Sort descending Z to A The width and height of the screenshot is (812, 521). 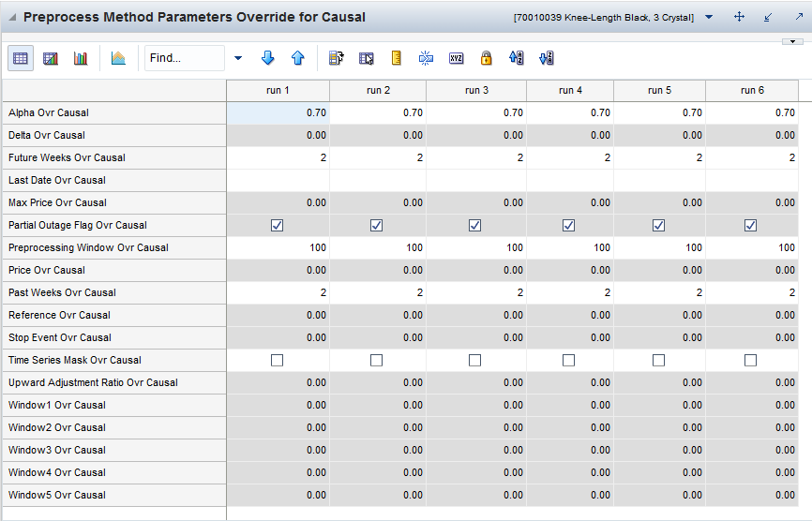547,58
